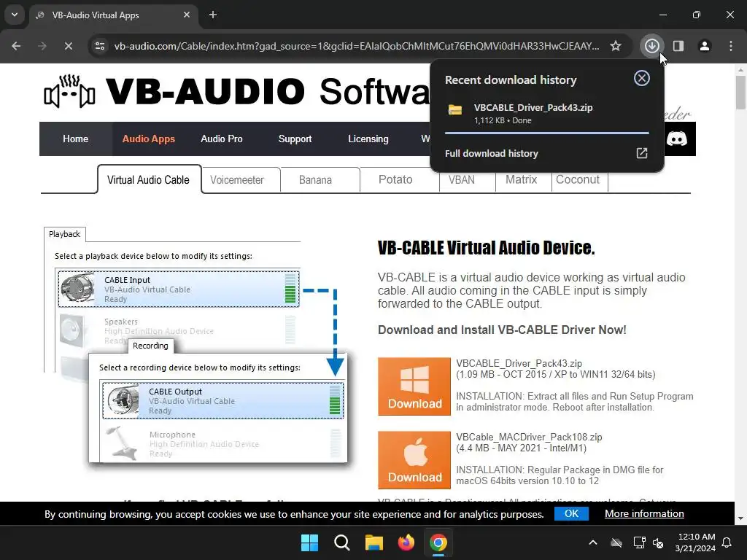Click the network display tray icon

639,542
